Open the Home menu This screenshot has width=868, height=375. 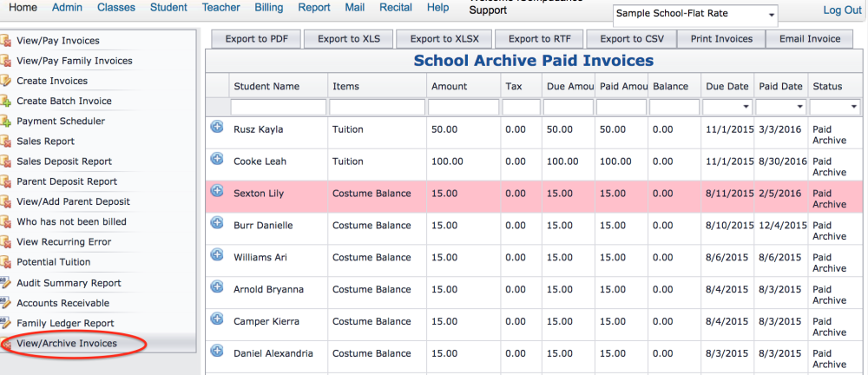point(23,8)
